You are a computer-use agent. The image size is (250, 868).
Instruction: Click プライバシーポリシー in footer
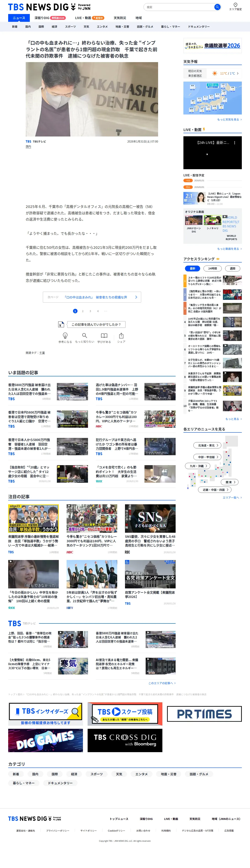pos(58,831)
